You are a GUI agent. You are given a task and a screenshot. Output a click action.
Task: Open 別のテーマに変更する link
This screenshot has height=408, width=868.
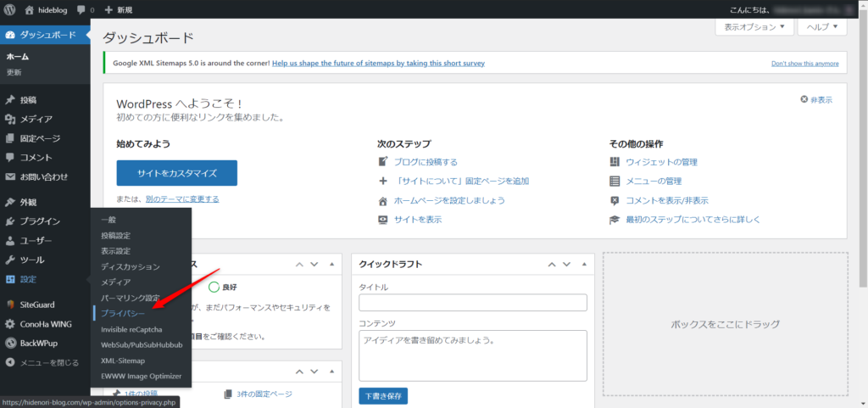[x=182, y=199]
